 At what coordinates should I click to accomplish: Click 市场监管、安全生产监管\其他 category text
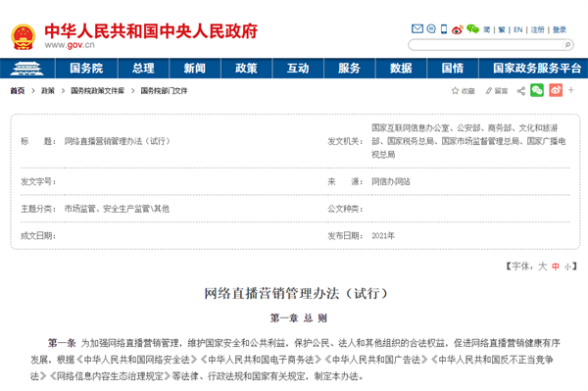pyautogui.click(x=117, y=209)
